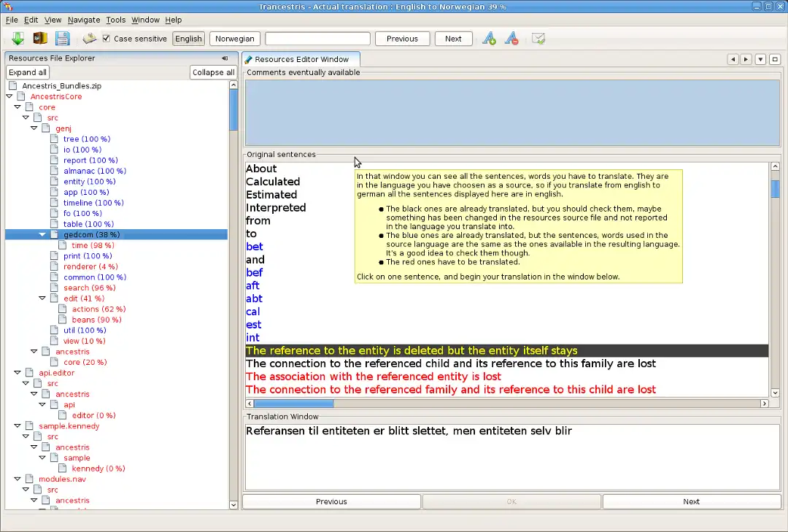Select the beans (90 %) file
Screen dimensions: 788x532
point(96,320)
